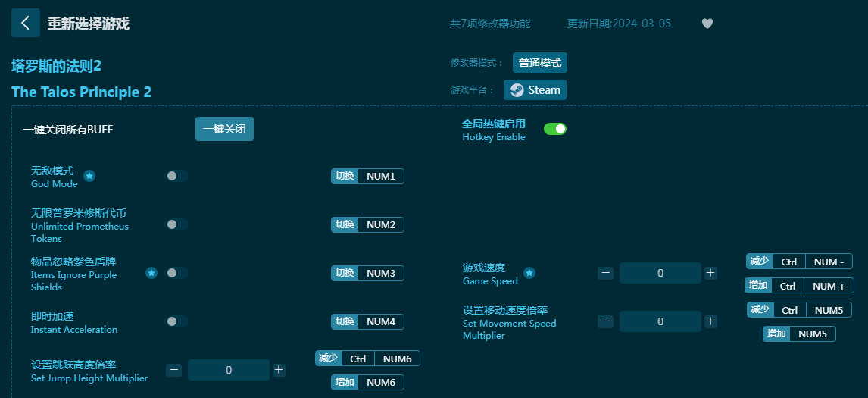This screenshot has height=398, width=868.
Task: Click the 普通模式 mode button
Action: click(540, 63)
